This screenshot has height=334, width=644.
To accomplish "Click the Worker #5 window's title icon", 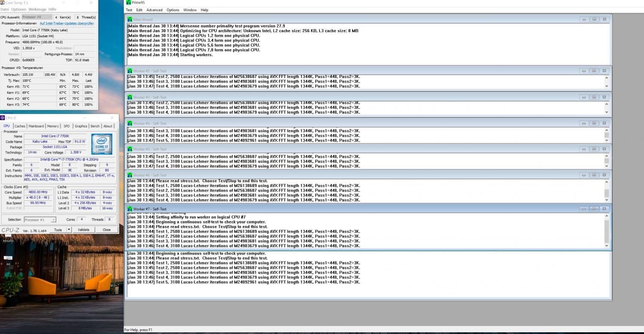I will click(x=130, y=149).
